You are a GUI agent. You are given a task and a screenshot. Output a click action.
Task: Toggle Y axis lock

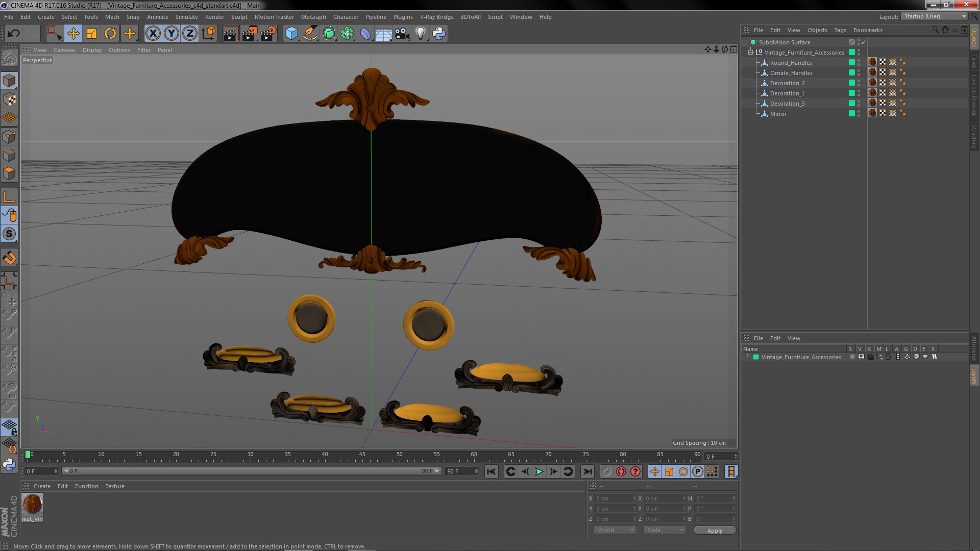(x=171, y=34)
